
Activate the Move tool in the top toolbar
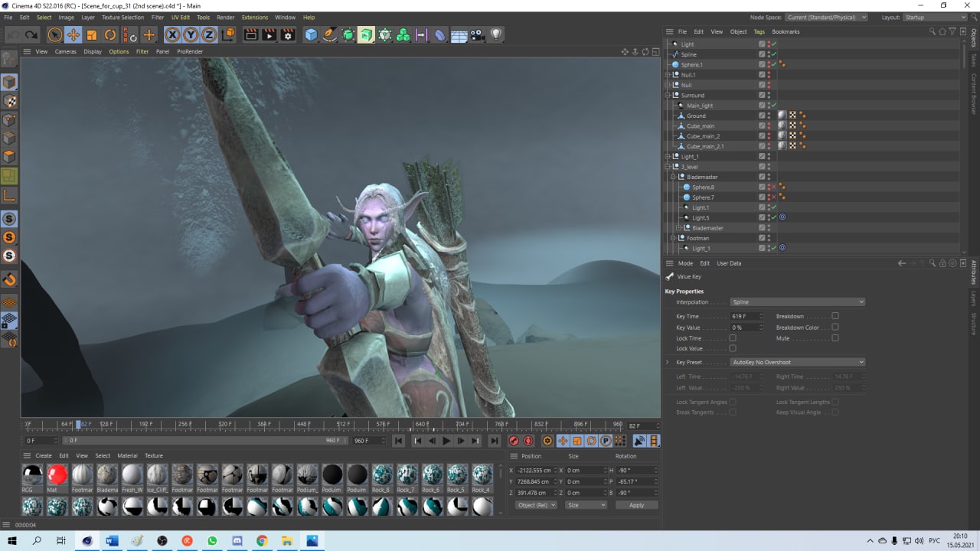click(73, 34)
